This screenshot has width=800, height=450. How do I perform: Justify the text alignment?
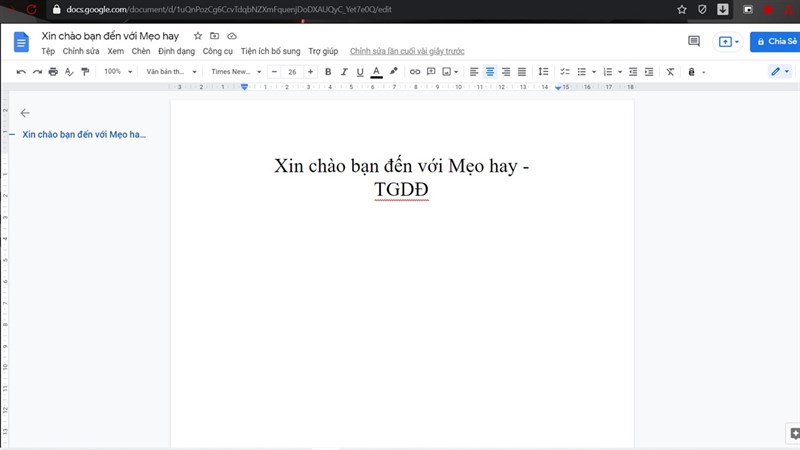pyautogui.click(x=521, y=72)
